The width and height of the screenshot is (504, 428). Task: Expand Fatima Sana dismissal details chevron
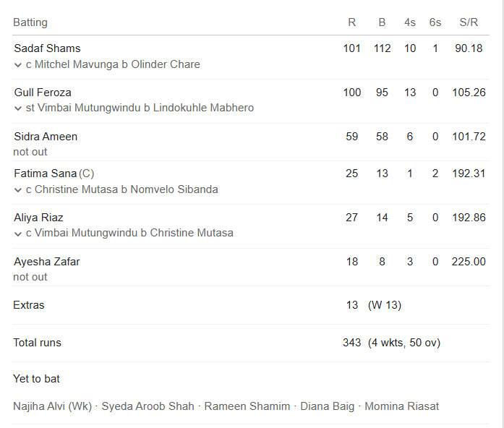[x=18, y=190]
